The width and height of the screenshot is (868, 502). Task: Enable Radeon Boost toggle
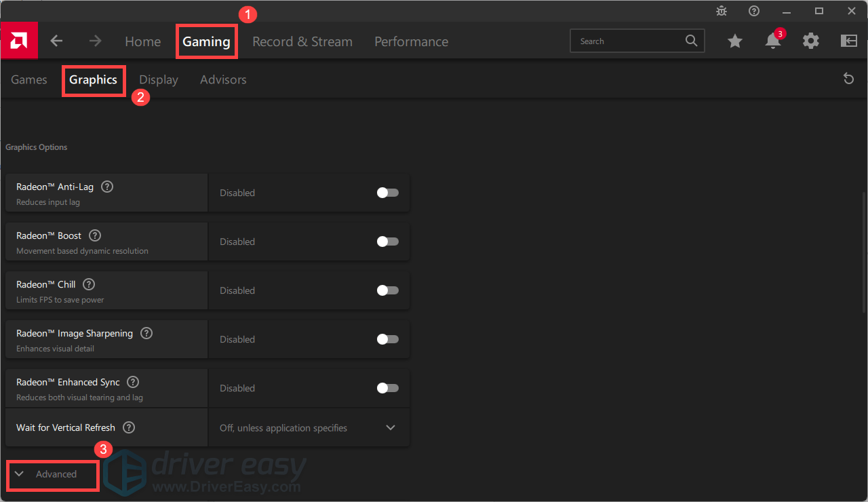(x=388, y=242)
